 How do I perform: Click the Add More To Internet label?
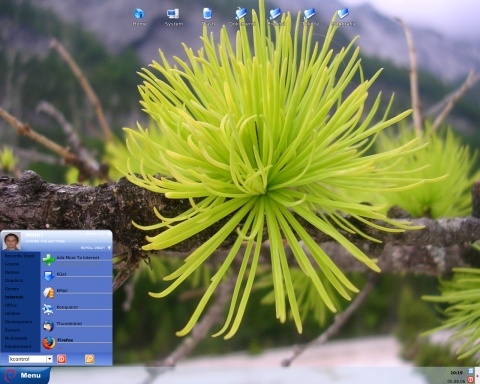tap(78, 258)
